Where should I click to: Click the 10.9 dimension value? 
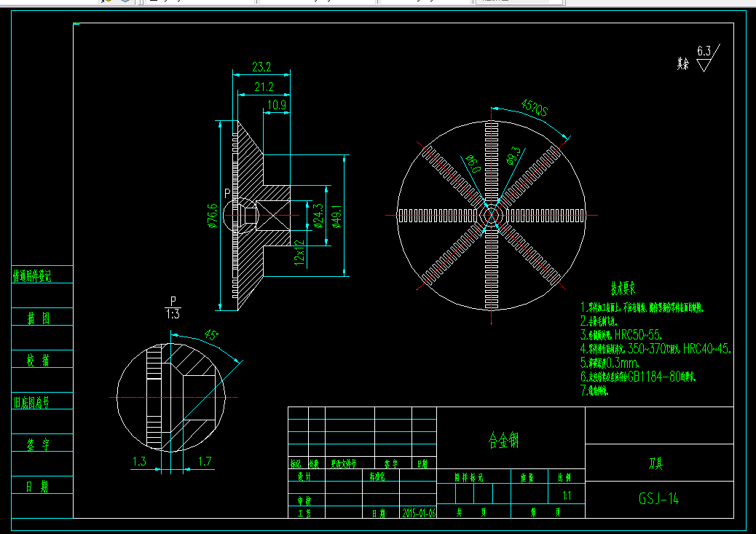click(276, 105)
